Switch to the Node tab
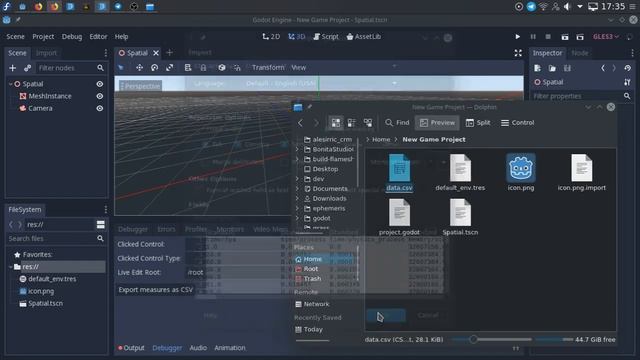 [580, 53]
